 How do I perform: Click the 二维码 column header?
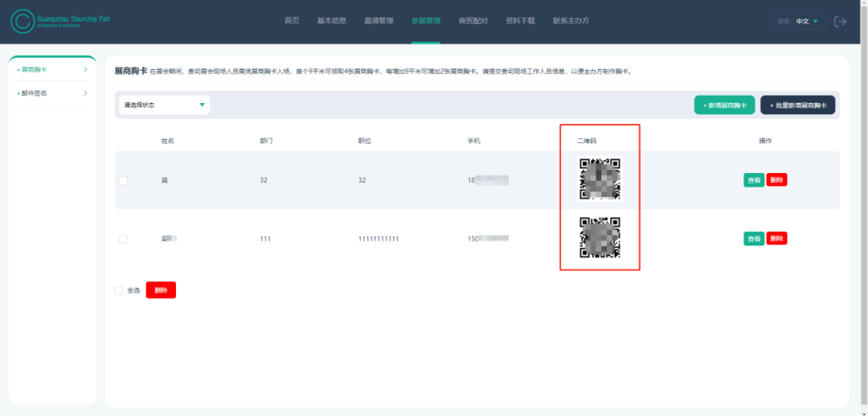coord(587,142)
